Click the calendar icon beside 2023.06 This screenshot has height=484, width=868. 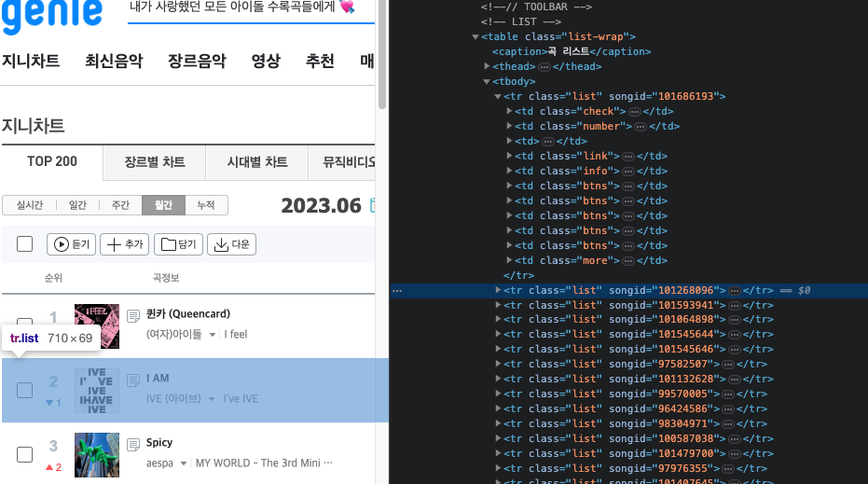coord(372,205)
